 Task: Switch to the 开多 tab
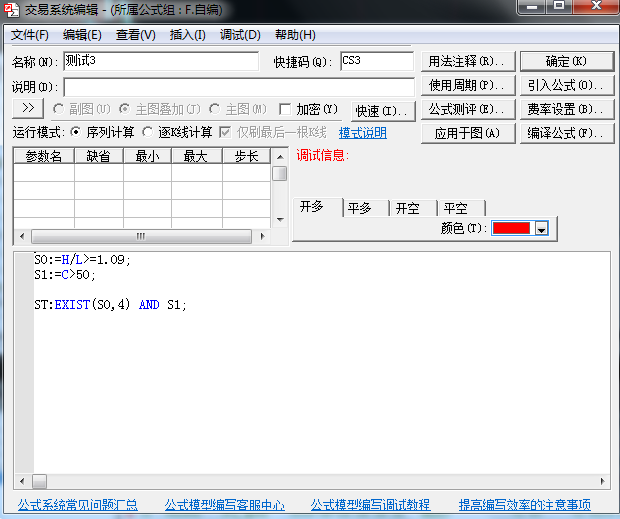[x=318, y=207]
